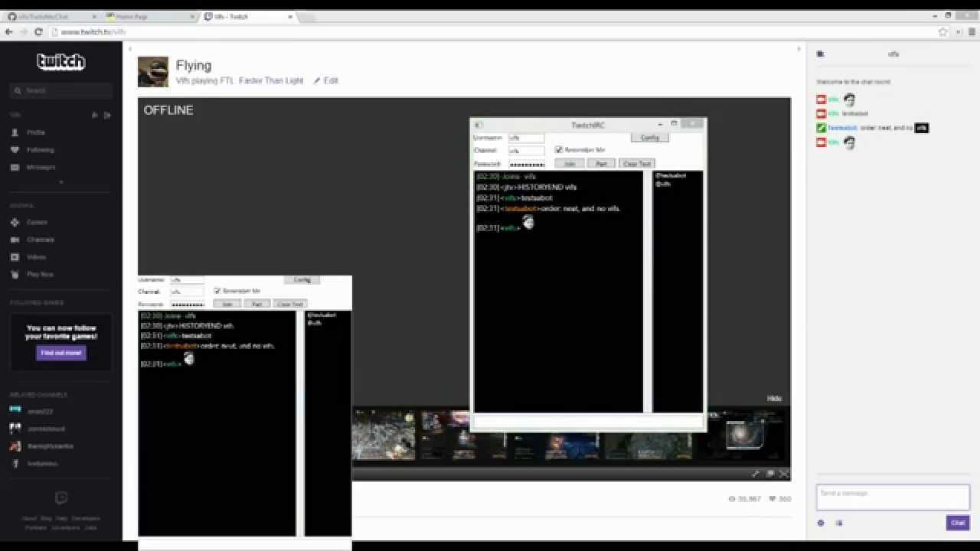Screen dimensions: 980x551
Task: Click Join button in TwitchIRC window
Action: pos(569,164)
